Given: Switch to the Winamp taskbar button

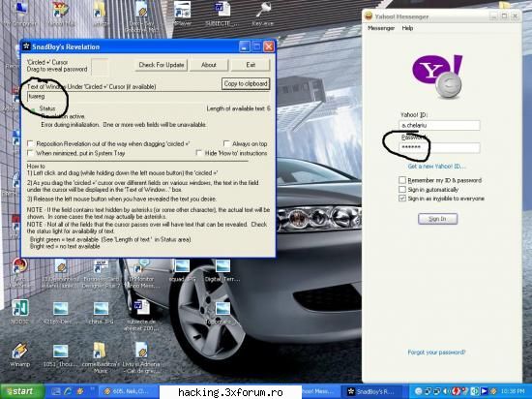Looking at the screenshot, I should [x=128, y=391].
